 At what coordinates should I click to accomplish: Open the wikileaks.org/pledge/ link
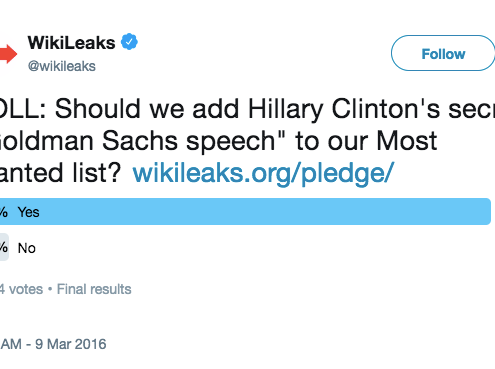point(263,173)
